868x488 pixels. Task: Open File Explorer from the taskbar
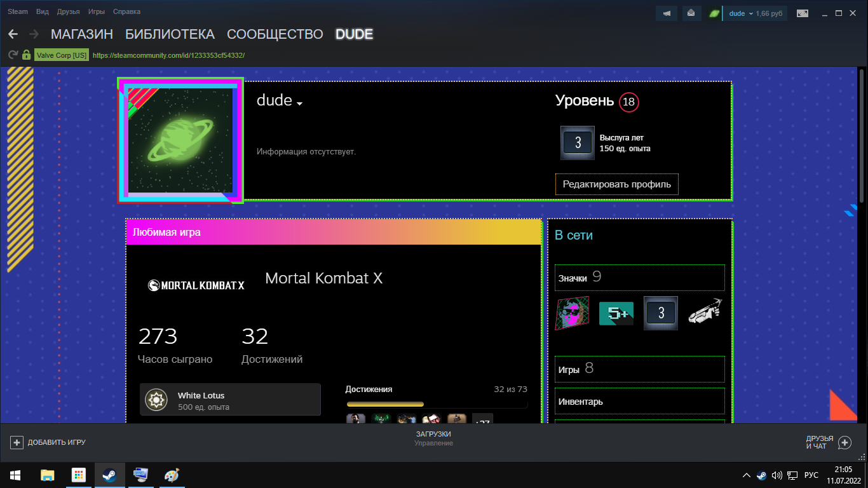[x=48, y=475]
